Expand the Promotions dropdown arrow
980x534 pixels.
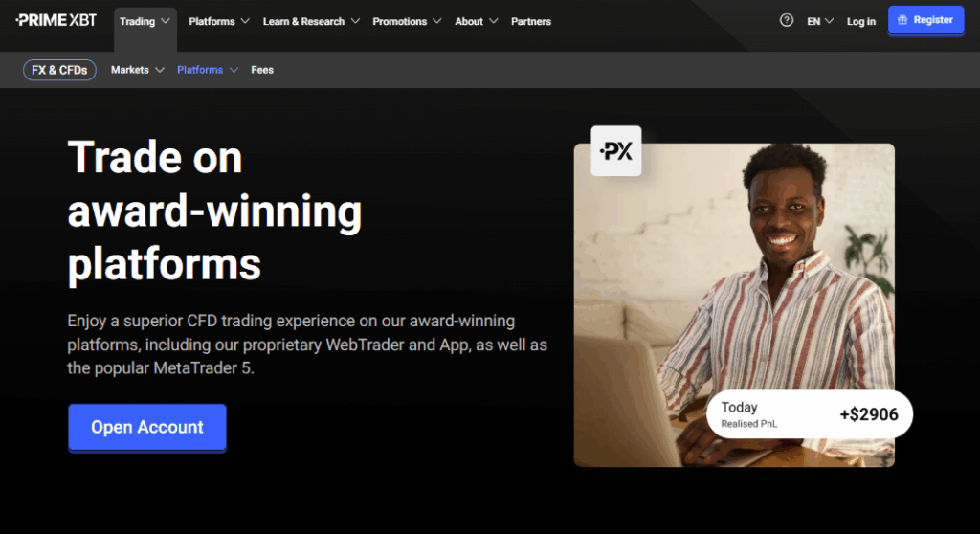coord(436,21)
